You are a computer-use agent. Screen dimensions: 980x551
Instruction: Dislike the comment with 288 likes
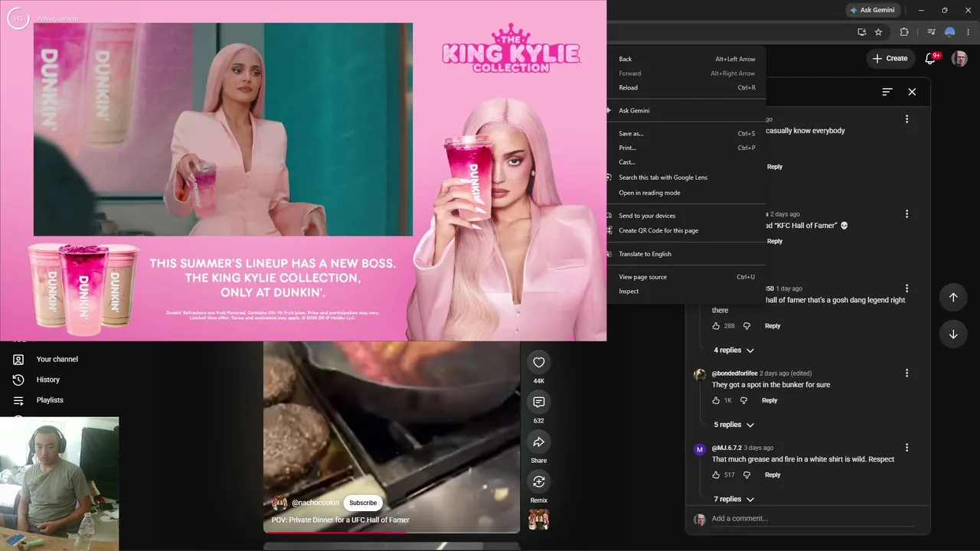coord(747,326)
